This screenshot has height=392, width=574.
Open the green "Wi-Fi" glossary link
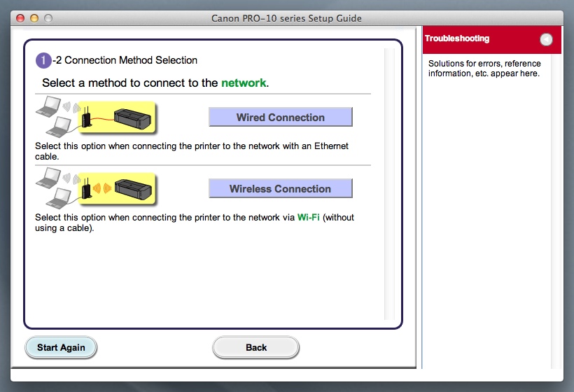(309, 218)
